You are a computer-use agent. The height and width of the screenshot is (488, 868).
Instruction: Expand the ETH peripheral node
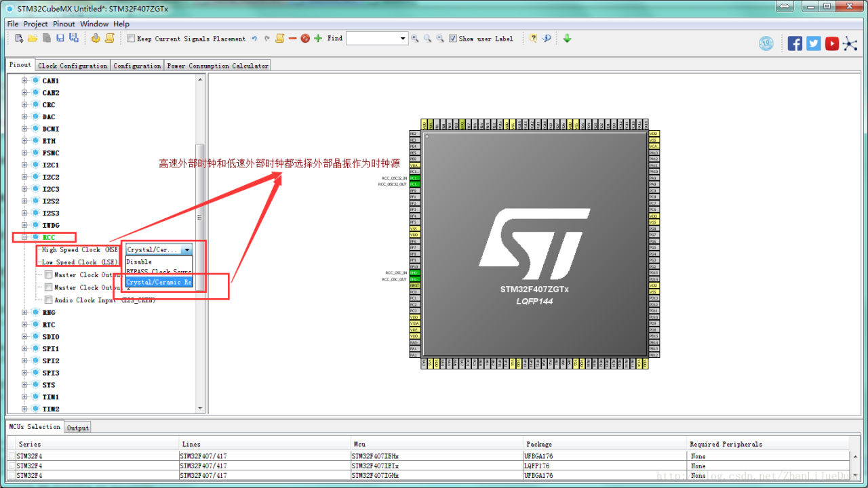click(24, 141)
